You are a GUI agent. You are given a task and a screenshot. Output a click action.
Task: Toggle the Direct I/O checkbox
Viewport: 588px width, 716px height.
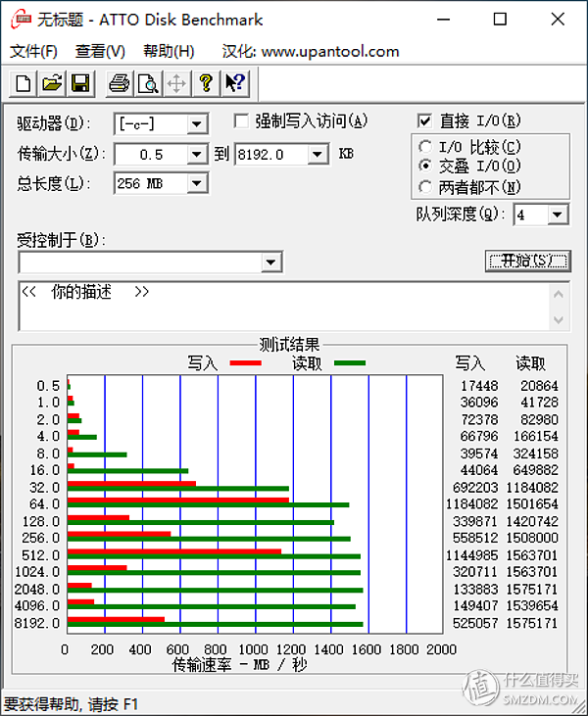coord(424,121)
